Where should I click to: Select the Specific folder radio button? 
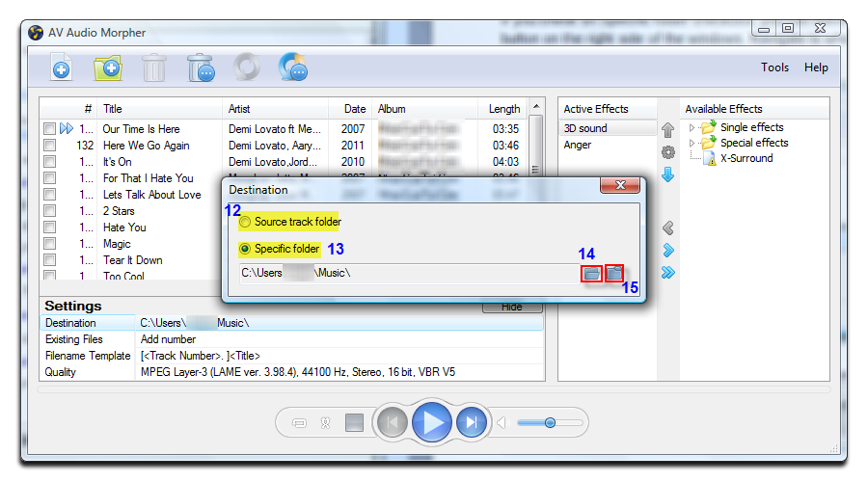coord(245,249)
